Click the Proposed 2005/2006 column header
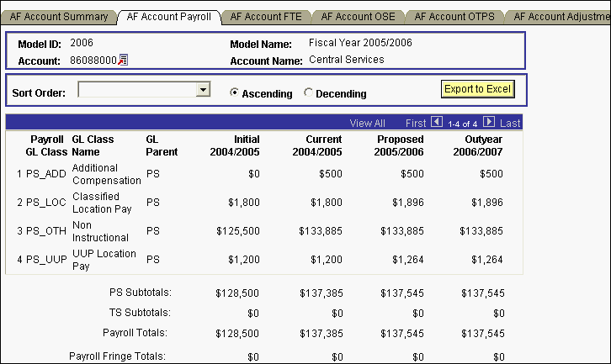The width and height of the screenshot is (611, 364). (x=400, y=145)
